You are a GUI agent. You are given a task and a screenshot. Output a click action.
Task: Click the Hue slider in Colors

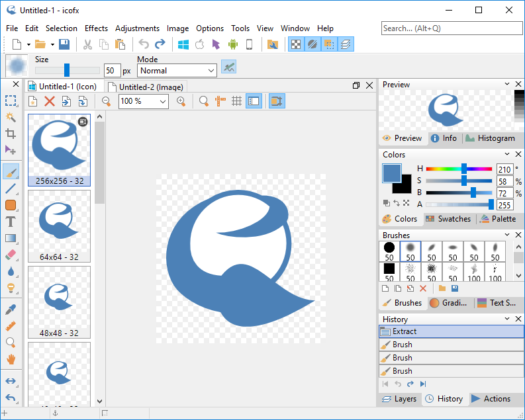pyautogui.click(x=458, y=169)
